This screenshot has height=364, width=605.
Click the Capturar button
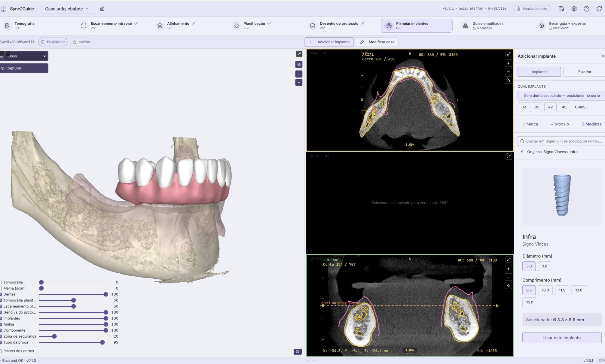tap(24, 68)
